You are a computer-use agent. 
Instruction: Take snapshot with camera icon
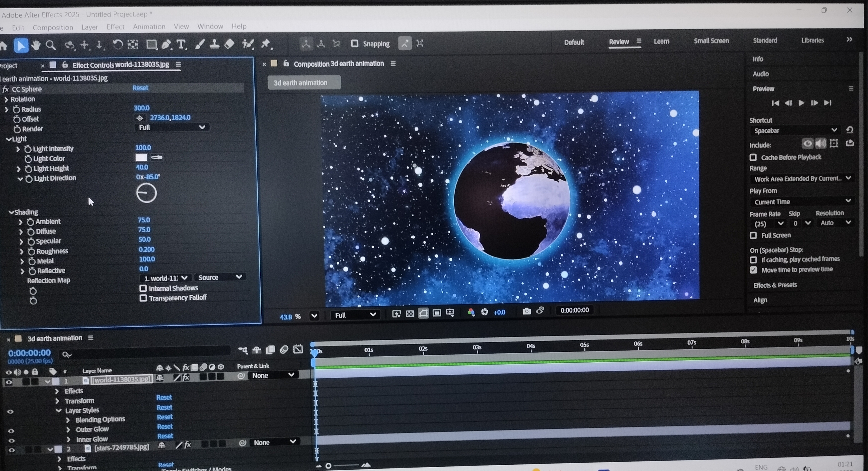[x=526, y=311]
